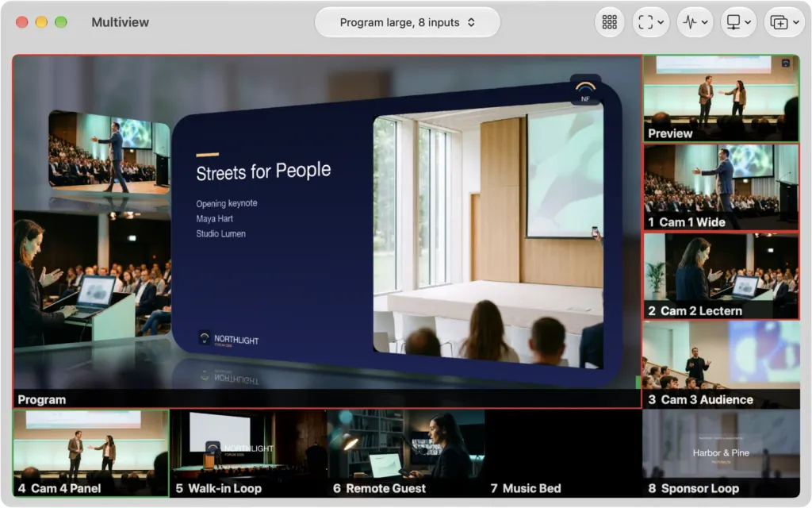Open the 'Program large, 8 inputs' layout selector
The height and width of the screenshot is (508, 812).
pyautogui.click(x=407, y=22)
